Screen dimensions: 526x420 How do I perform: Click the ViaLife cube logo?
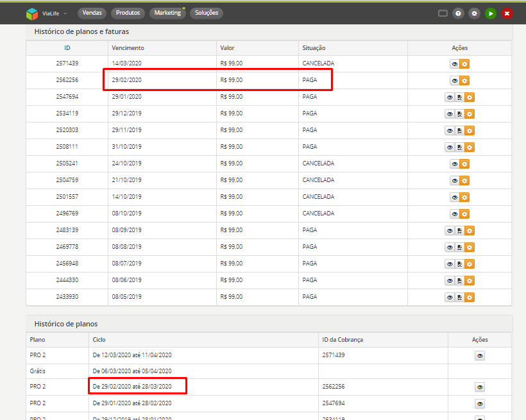pyautogui.click(x=32, y=13)
